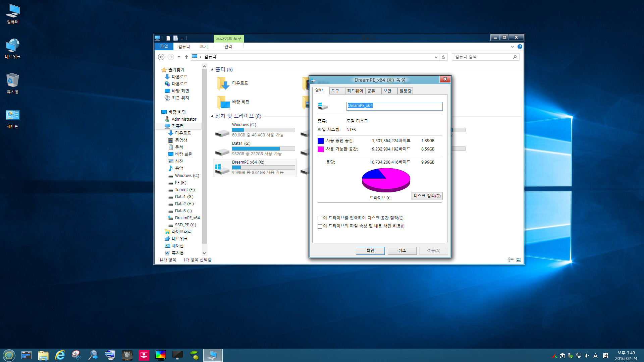Open Internet Explorer from taskbar
644x362 pixels.
60,355
